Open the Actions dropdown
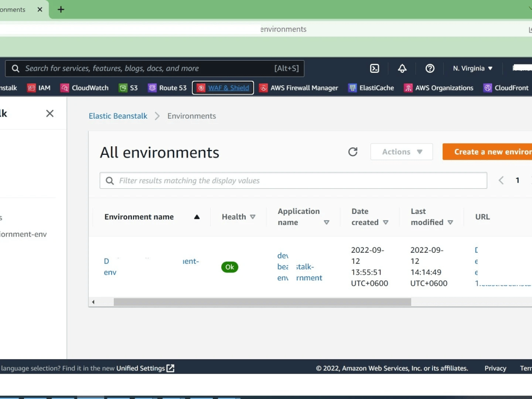 pos(401,152)
